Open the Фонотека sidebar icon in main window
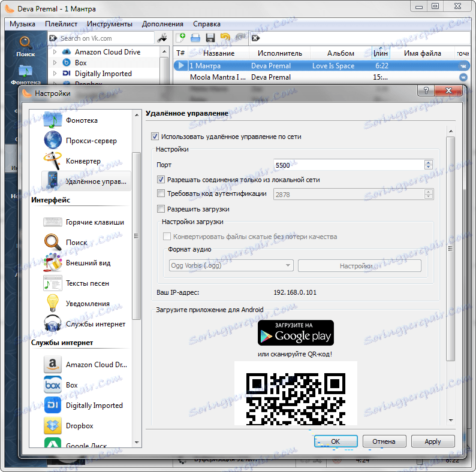 point(26,74)
